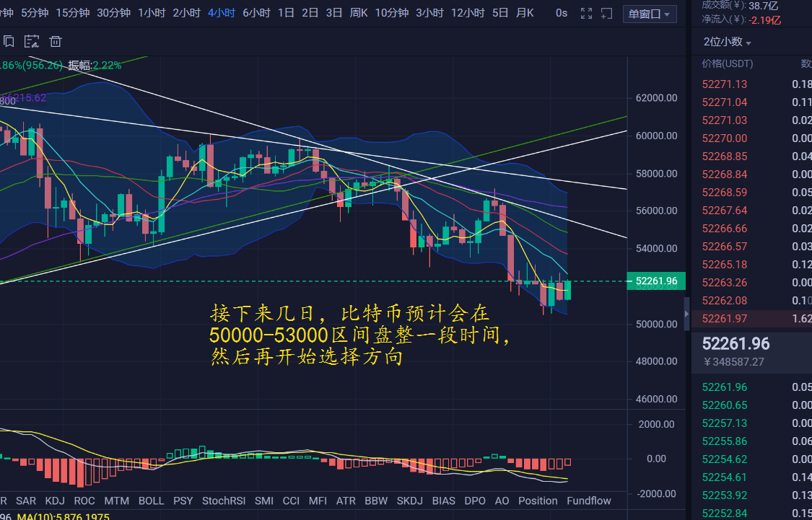Screen dimensions: 812x520
Task: Switch to the 1小时 timeframe
Action: pyautogui.click(x=152, y=13)
